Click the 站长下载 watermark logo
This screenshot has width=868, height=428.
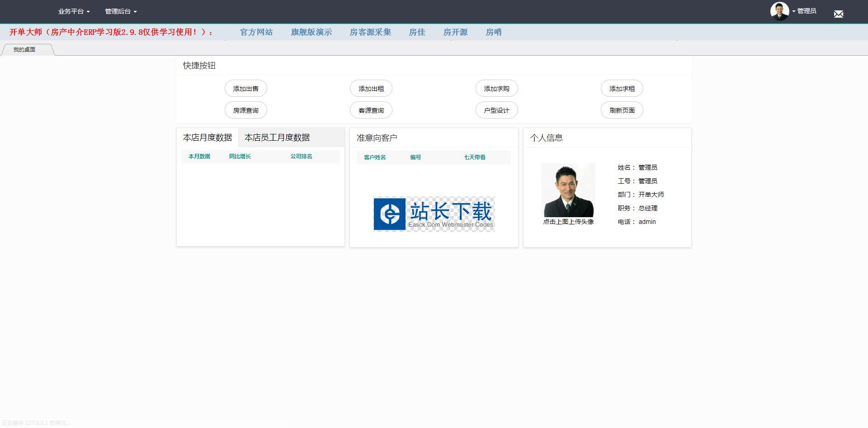tap(434, 214)
